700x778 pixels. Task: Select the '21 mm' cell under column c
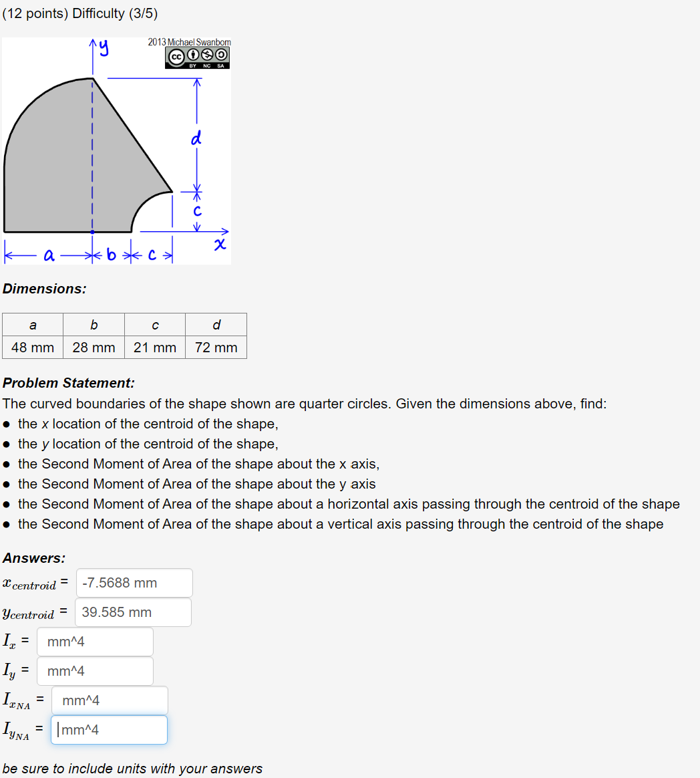pyautogui.click(x=154, y=347)
